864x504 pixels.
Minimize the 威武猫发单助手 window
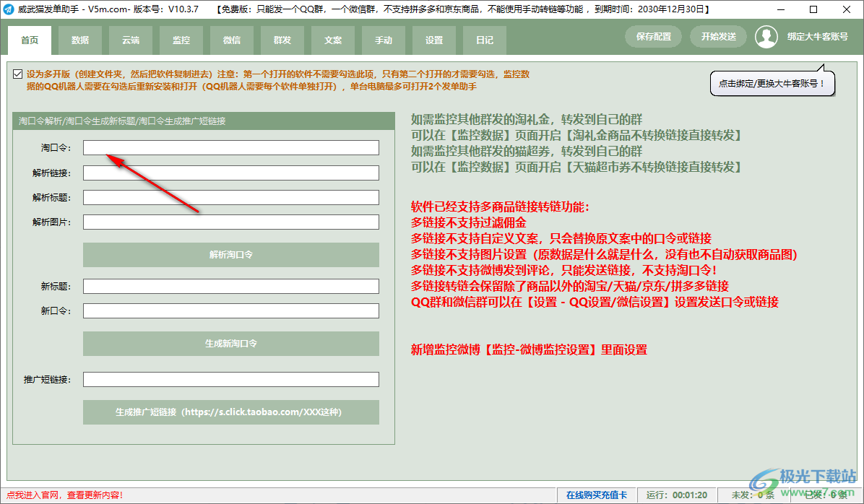point(781,9)
